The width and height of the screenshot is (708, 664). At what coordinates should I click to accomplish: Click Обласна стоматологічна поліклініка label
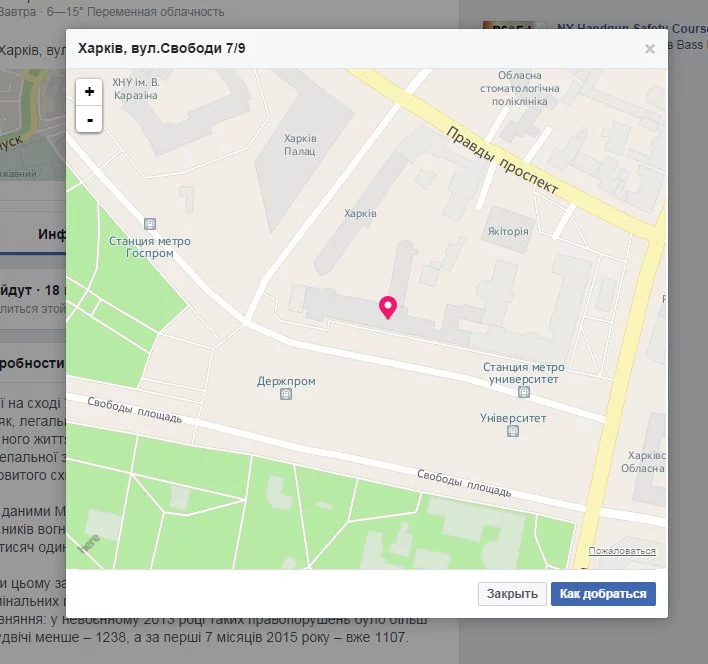[520, 88]
